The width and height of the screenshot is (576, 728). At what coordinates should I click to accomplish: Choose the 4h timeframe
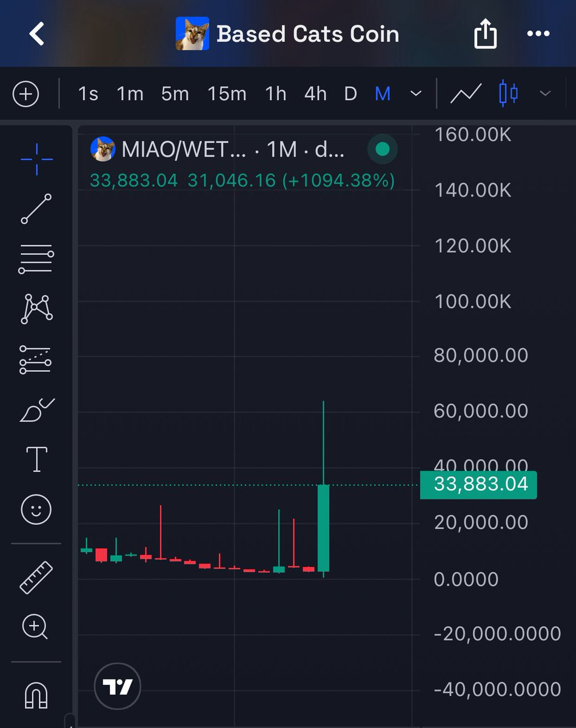(x=315, y=94)
